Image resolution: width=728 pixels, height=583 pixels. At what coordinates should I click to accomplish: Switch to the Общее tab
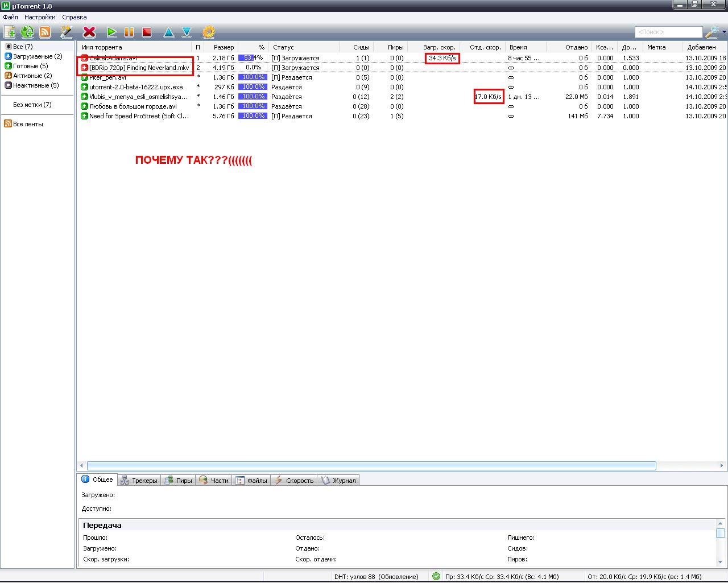97,479
